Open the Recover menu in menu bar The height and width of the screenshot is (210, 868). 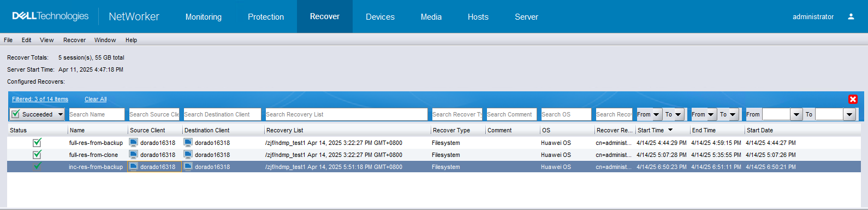74,40
